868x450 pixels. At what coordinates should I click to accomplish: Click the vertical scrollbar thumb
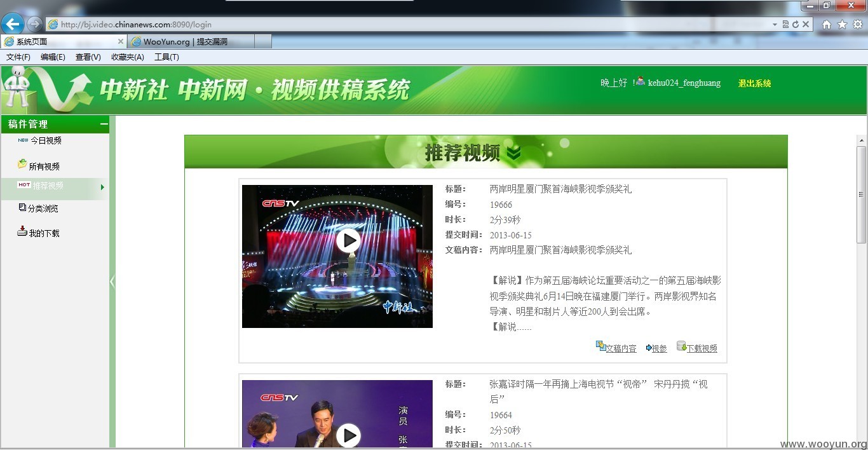coord(862,194)
